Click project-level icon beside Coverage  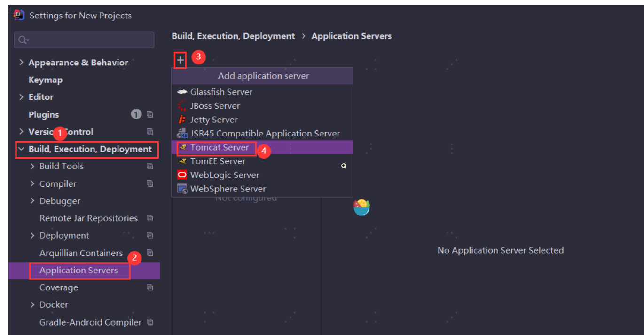click(x=149, y=287)
